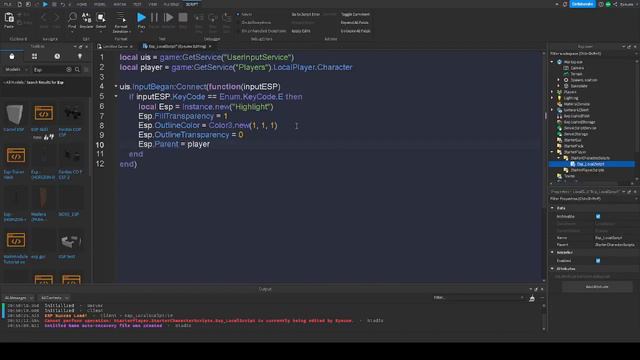
Task: Click Expand All Folds action
Action: [x=355, y=22]
